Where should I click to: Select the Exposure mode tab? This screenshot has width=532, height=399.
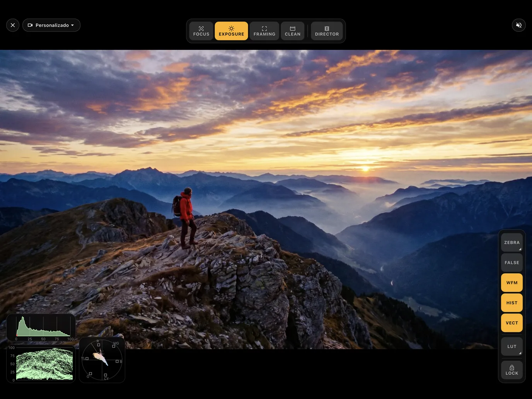pyautogui.click(x=231, y=31)
